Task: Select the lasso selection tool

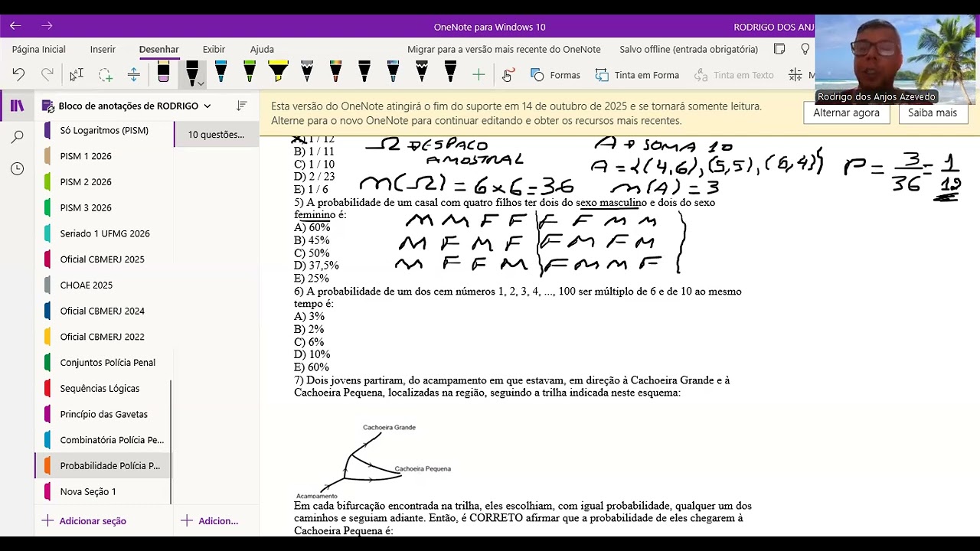Action: (x=105, y=74)
